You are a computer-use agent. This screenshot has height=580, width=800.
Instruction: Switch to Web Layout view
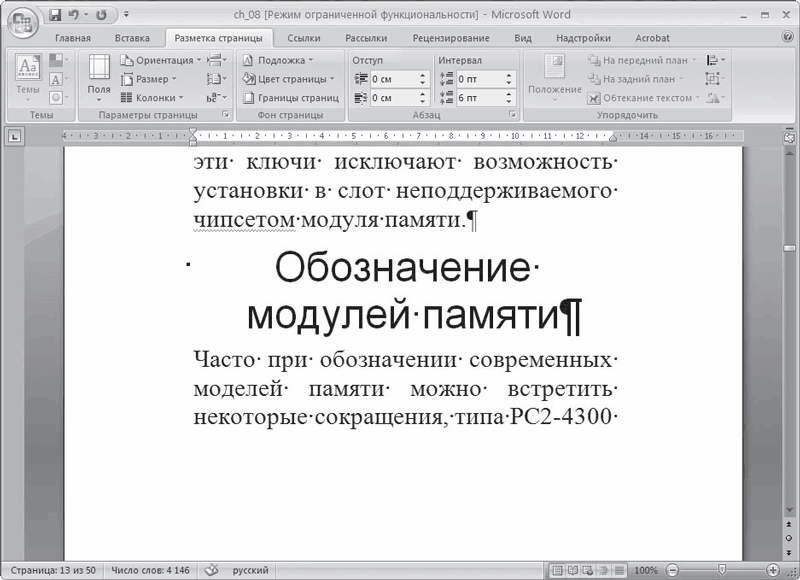coord(588,570)
